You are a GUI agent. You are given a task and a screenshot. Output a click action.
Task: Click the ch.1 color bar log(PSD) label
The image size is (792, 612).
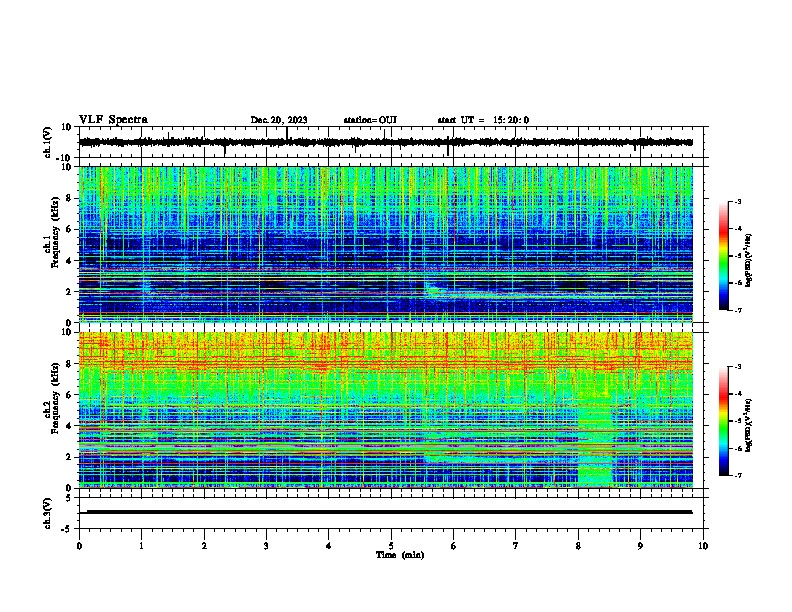[749, 260]
